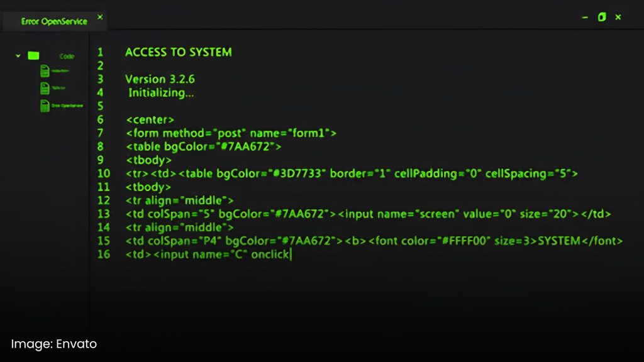Viewport: 644px width, 362px height.
Task: Select the Code folder label
Action: [67, 56]
